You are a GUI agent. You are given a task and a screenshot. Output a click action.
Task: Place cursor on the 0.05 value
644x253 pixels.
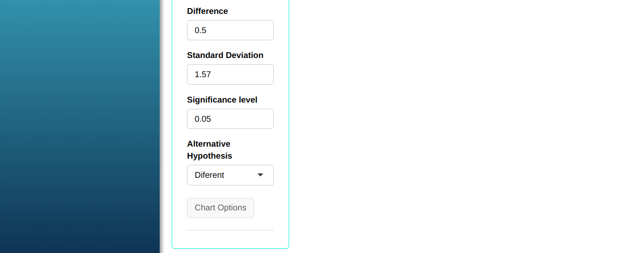pyautogui.click(x=203, y=119)
